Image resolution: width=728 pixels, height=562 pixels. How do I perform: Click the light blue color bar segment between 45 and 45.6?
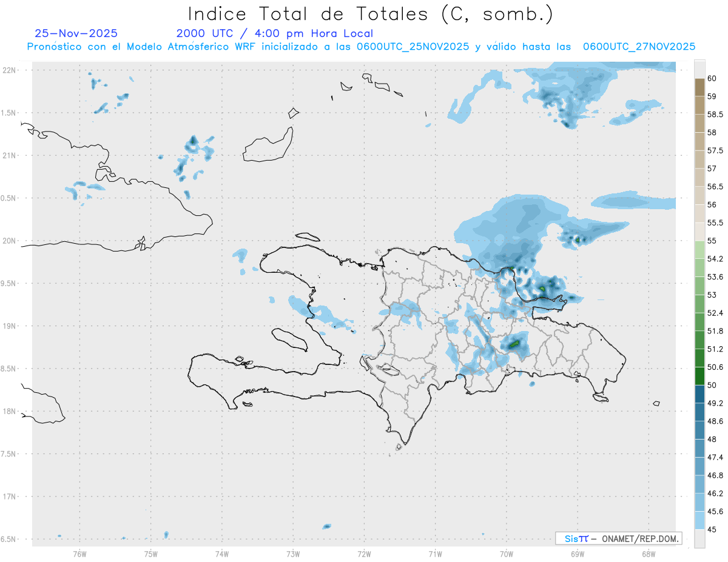click(x=699, y=520)
